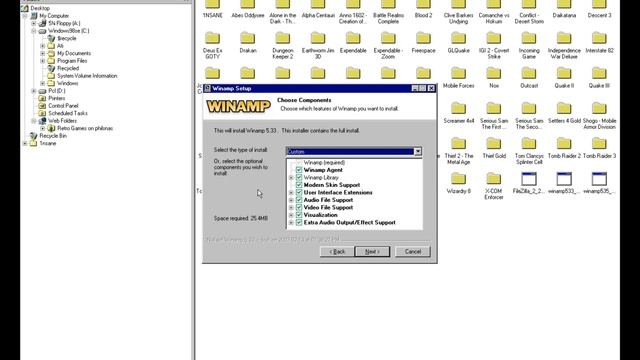
Task: Select the winamp533 installer file icon
Action: 564,179
